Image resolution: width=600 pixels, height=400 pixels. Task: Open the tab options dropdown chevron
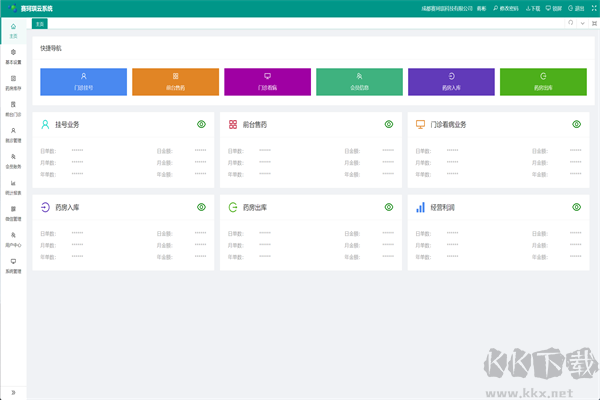pyautogui.click(x=585, y=21)
